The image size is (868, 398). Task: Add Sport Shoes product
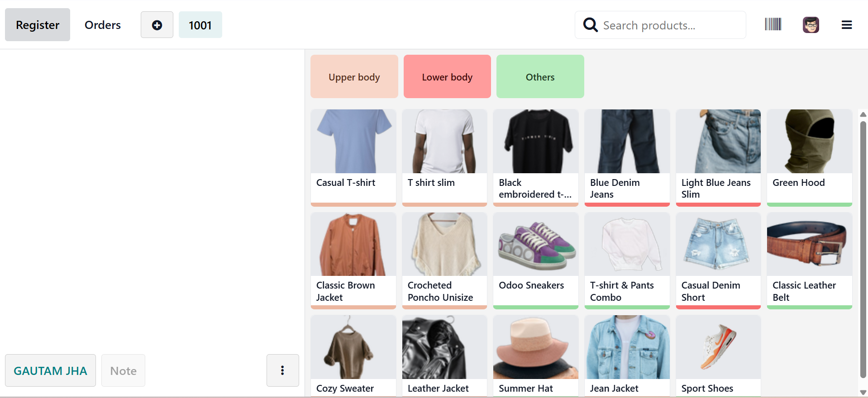(718, 356)
